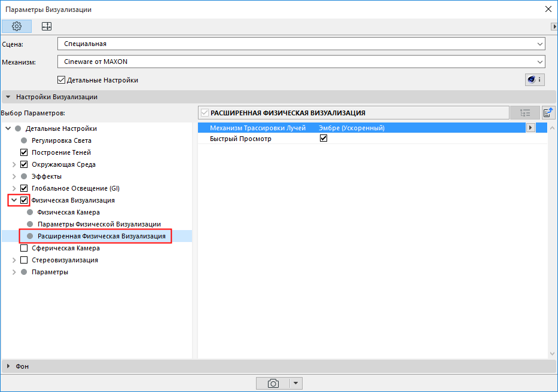558x392 pixels.
Task: Click the camera render icon button
Action: click(273, 383)
